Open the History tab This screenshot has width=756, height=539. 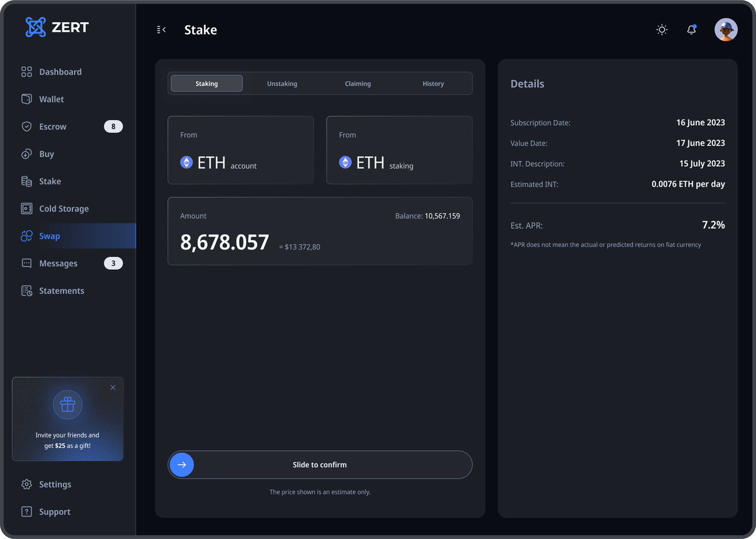(433, 84)
